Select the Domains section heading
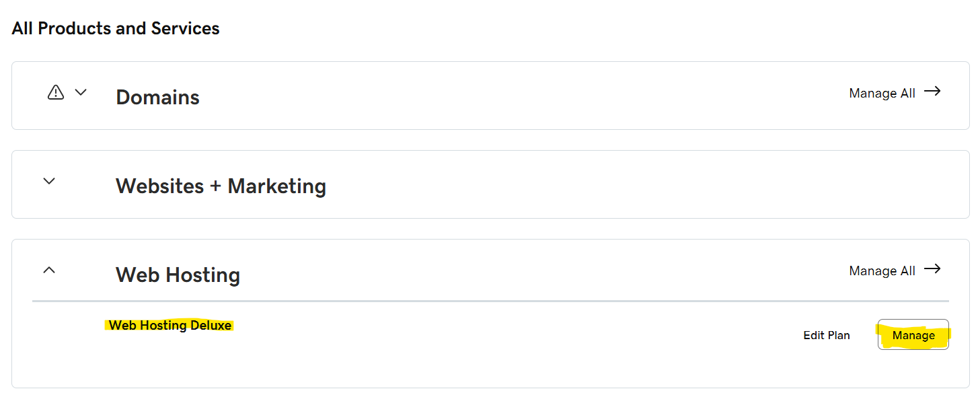The height and width of the screenshot is (395, 980). (x=157, y=97)
